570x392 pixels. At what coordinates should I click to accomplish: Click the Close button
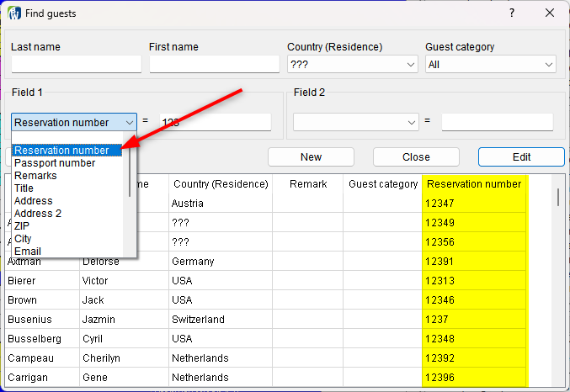point(416,157)
